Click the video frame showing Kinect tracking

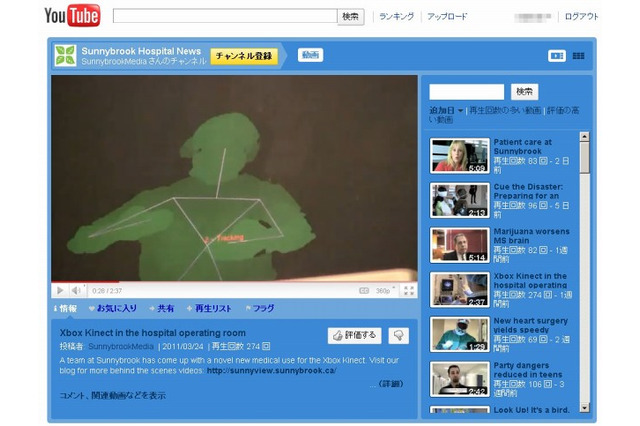234,178
